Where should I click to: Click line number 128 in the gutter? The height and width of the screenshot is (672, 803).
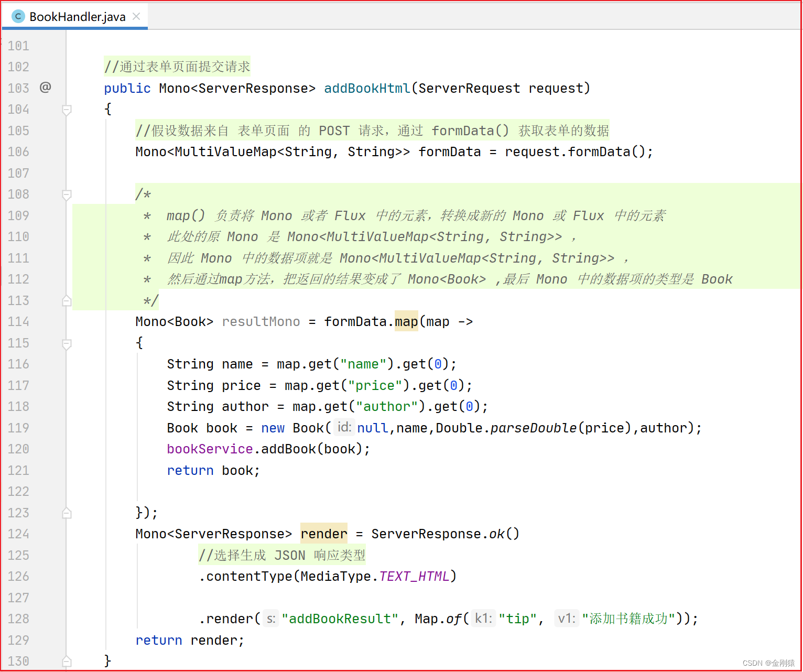[18, 619]
